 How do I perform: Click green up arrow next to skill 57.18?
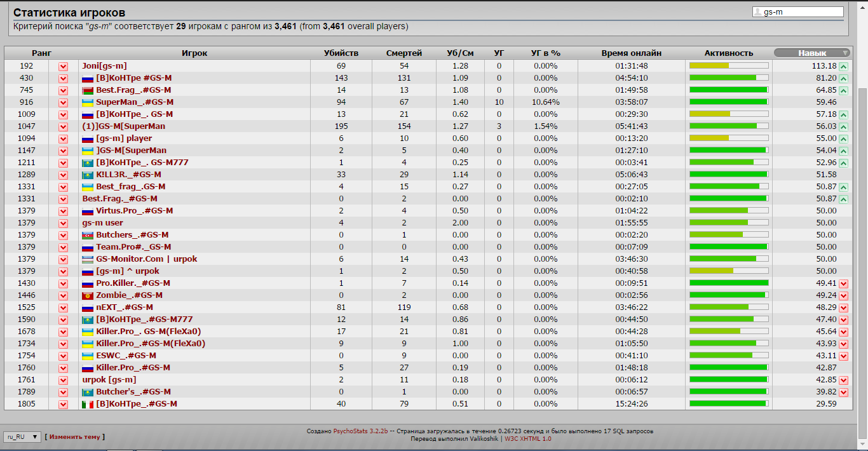[843, 114]
